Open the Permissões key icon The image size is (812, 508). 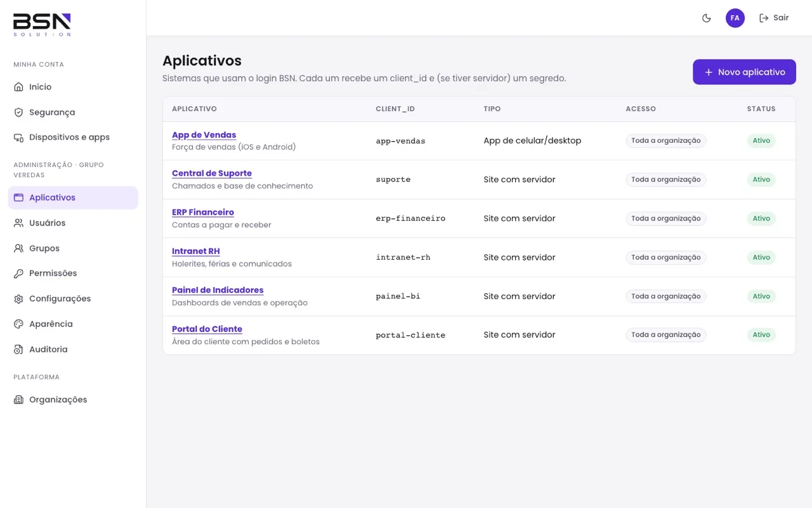point(19,274)
